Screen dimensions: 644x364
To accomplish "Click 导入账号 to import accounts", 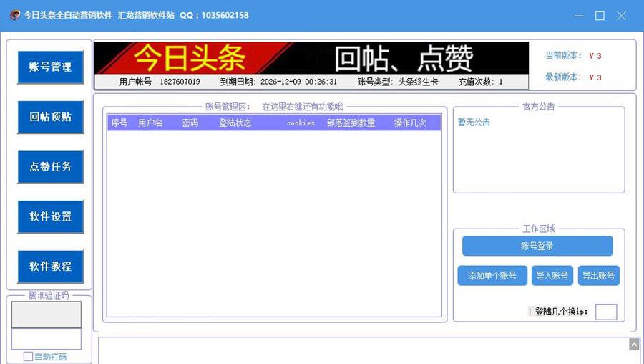I will pyautogui.click(x=552, y=276).
